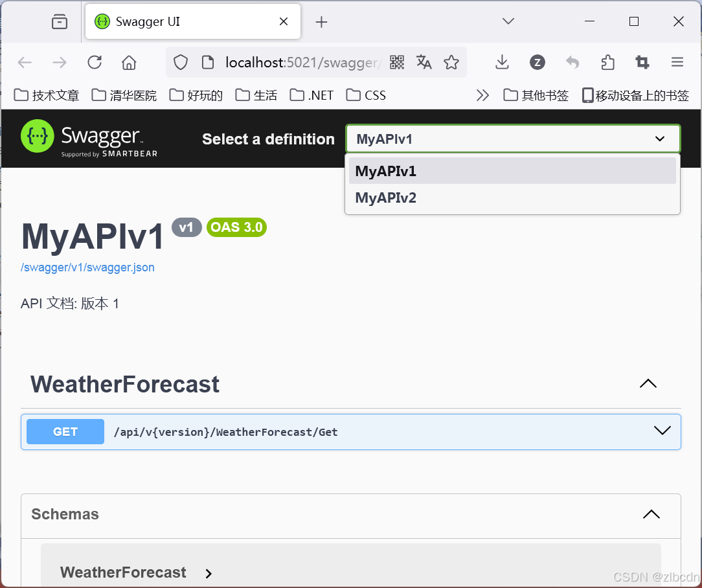Click the WeatherForecast tag heading
Viewport: 702px width, 588px height.
pyautogui.click(x=125, y=384)
